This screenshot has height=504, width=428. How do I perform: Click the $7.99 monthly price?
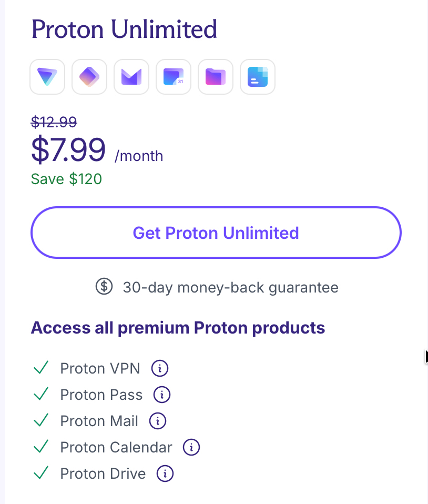pos(68,150)
